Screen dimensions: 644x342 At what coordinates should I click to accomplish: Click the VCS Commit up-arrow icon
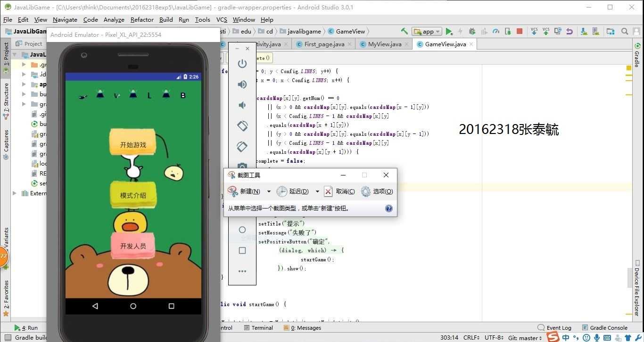tap(546, 31)
